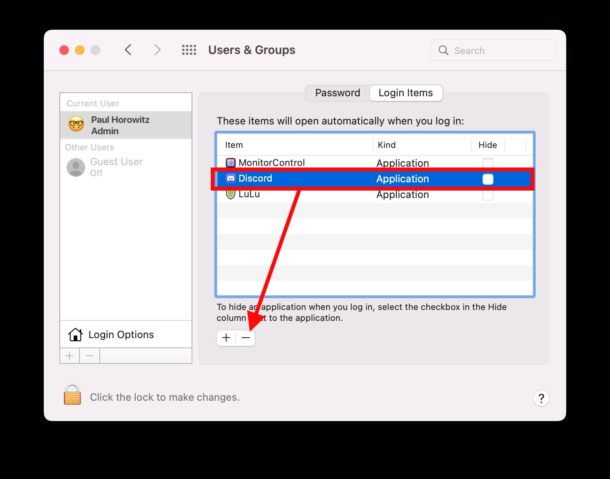Minimize the window with yellow button
Viewport: 610px width, 479px height.
point(80,50)
